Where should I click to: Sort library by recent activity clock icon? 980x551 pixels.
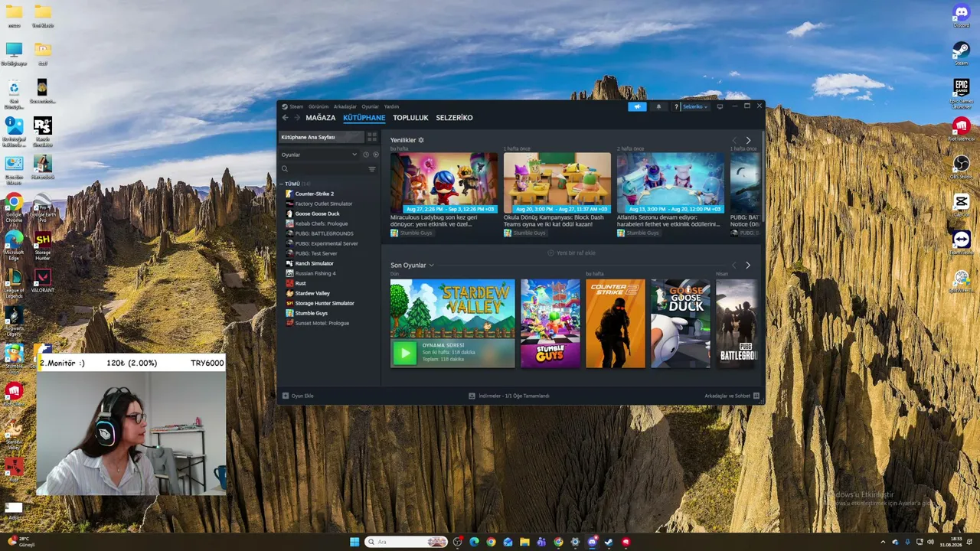click(x=366, y=155)
